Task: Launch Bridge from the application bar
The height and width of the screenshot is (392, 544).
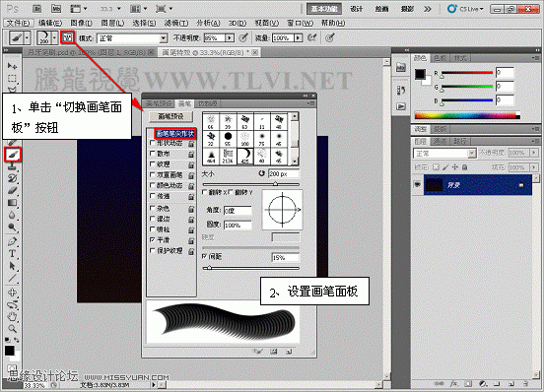Action: 37,9
